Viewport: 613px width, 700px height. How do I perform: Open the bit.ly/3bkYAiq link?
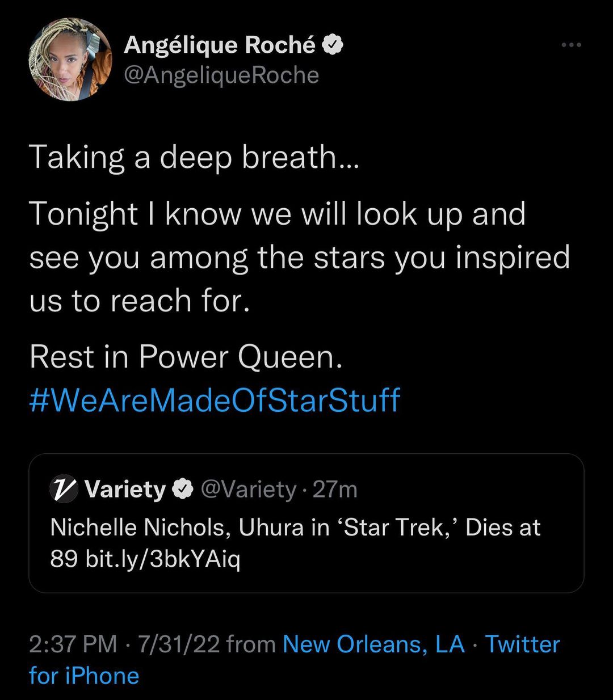[162, 560]
